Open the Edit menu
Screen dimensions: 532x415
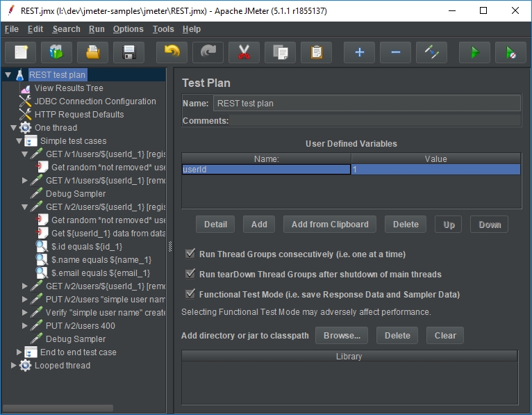[x=35, y=29]
